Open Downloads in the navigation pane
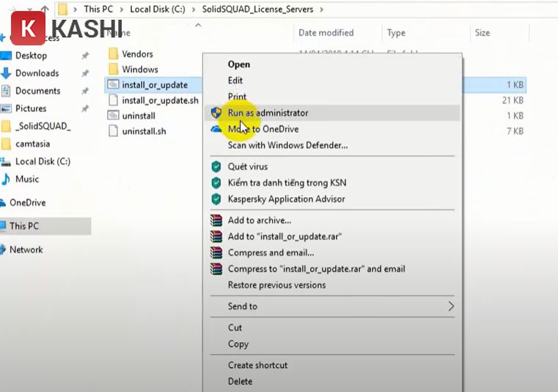Viewport: 558px width, 392px height. (x=37, y=73)
